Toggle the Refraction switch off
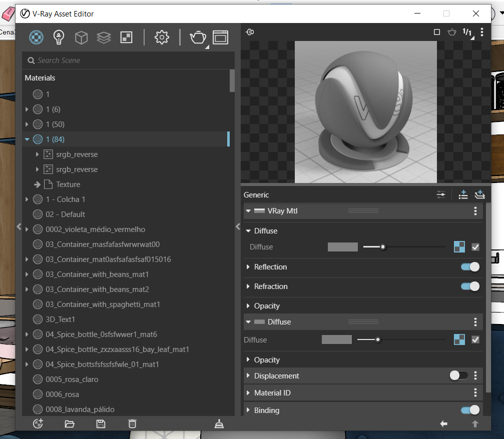 pos(470,286)
